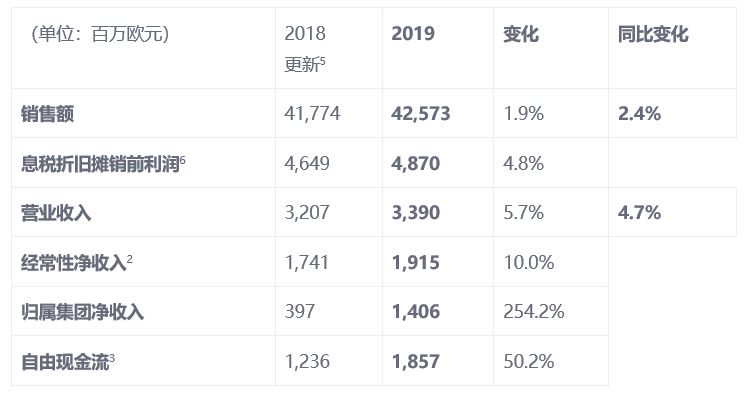The width and height of the screenshot is (749, 397).
Task: Select the 254.2% change value
Action: tap(534, 311)
